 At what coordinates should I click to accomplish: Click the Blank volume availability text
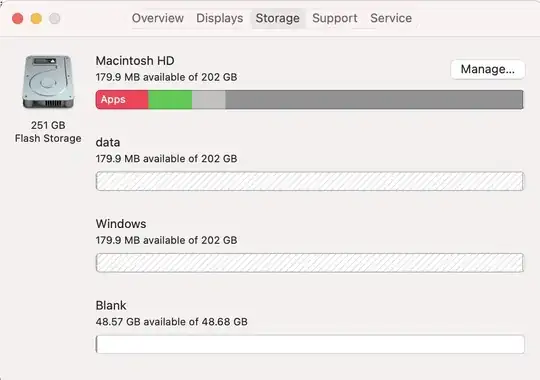pyautogui.click(x=172, y=321)
